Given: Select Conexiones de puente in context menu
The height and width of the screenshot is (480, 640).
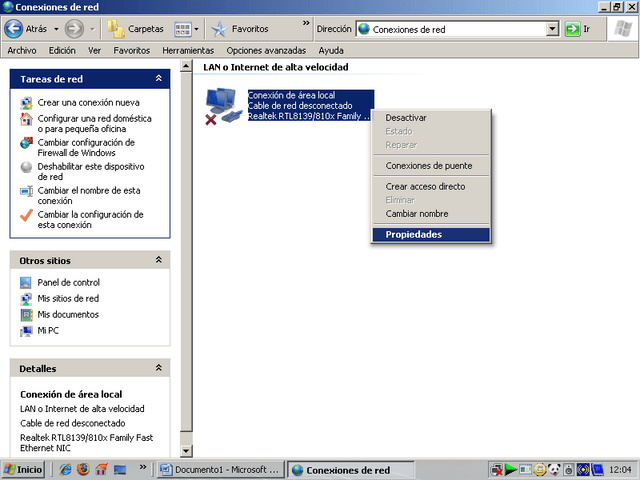Looking at the screenshot, I should (x=431, y=166).
